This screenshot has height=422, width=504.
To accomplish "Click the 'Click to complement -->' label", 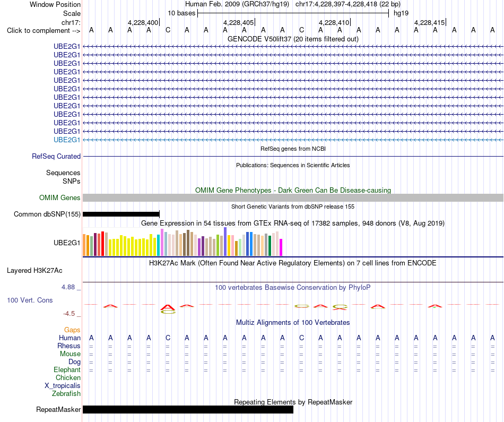I will click(x=44, y=31).
